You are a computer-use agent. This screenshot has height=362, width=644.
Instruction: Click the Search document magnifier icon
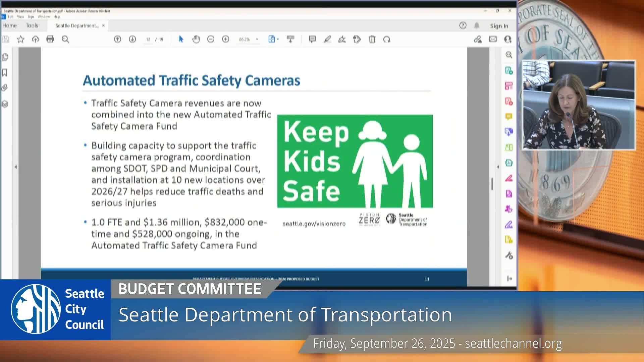coord(65,39)
